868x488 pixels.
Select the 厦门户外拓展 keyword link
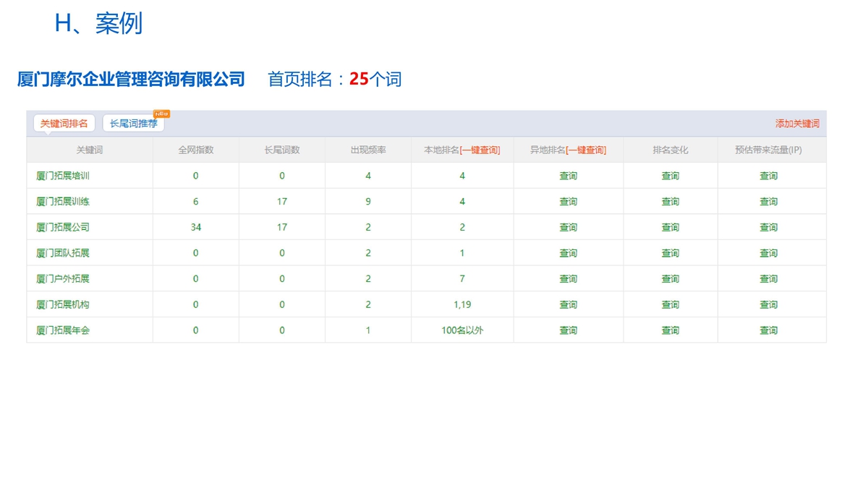63,279
